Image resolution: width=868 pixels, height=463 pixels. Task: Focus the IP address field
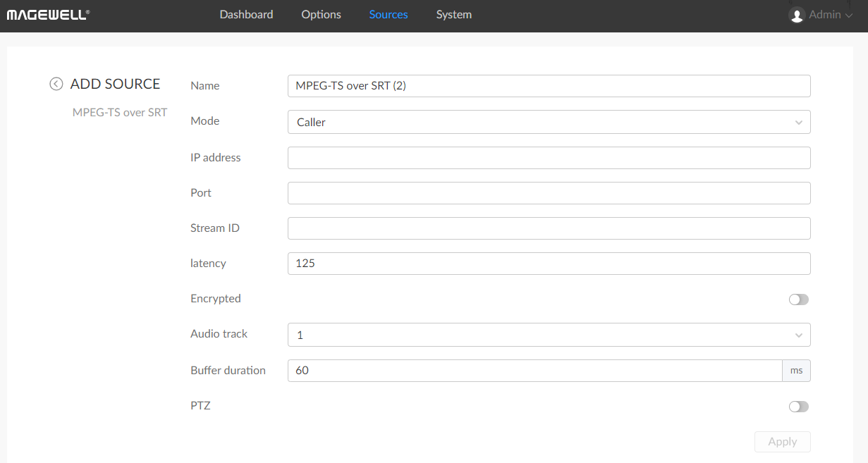549,158
